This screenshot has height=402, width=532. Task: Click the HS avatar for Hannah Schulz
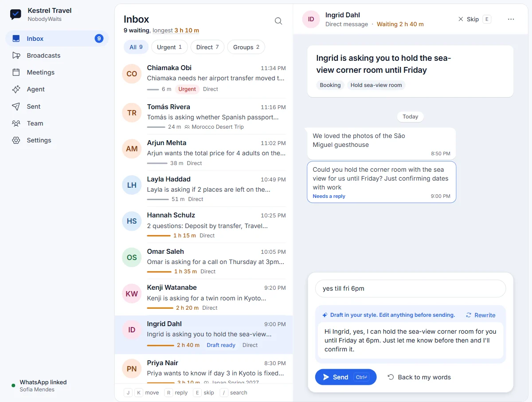click(132, 221)
